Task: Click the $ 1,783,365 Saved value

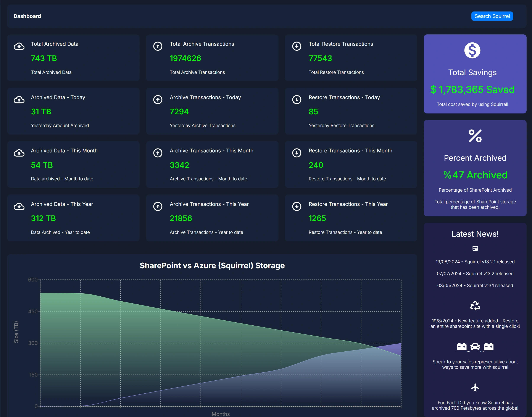Action: pyautogui.click(x=472, y=90)
